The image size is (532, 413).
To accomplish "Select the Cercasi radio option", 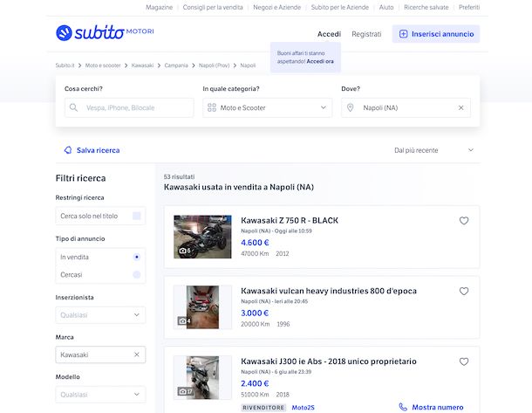I will (137, 274).
